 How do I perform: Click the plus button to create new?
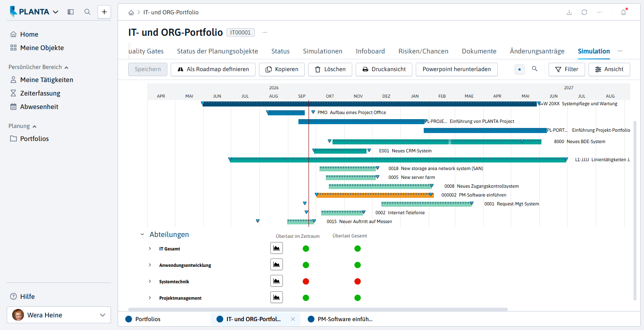[104, 12]
